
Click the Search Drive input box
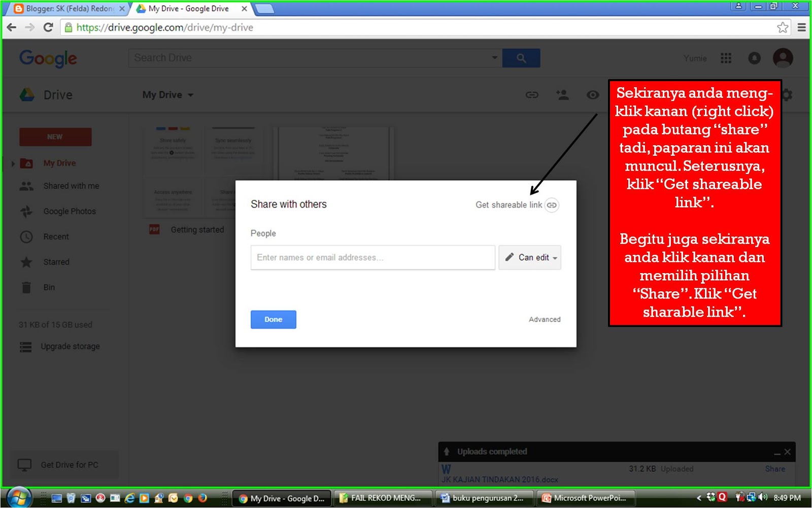tap(310, 58)
